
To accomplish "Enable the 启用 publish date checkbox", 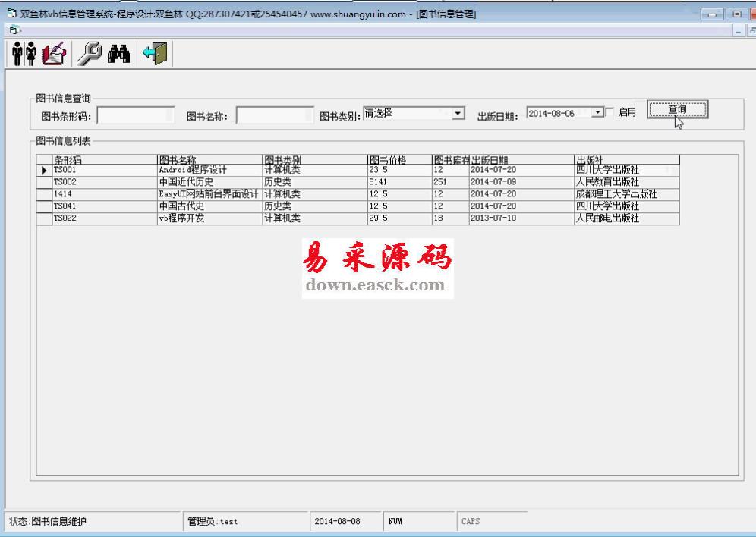I will pyautogui.click(x=610, y=113).
